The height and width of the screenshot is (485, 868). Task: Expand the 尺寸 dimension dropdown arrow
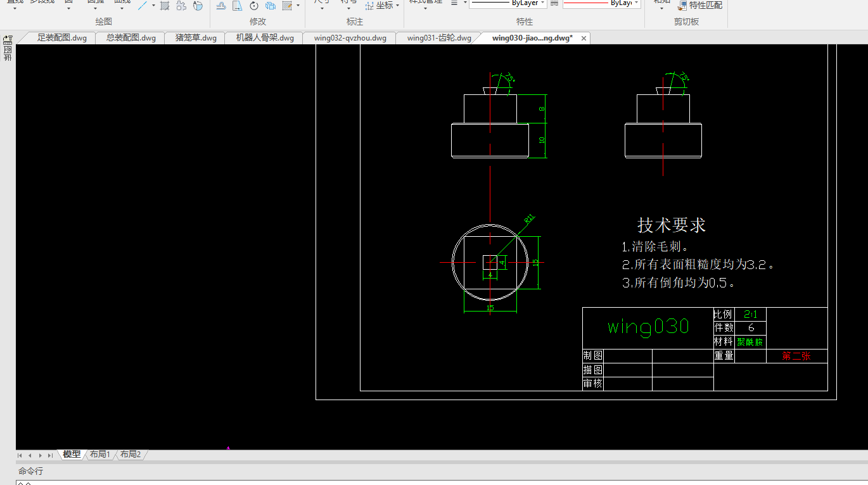[x=322, y=9]
